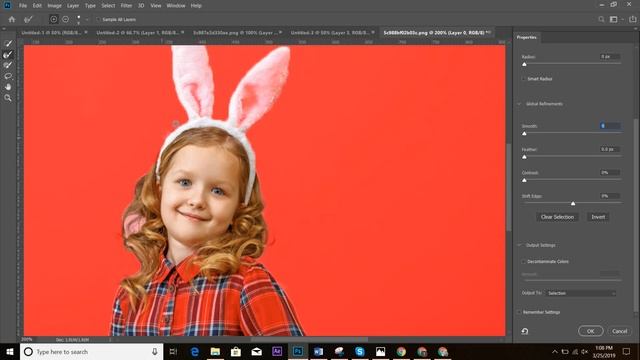This screenshot has height=360, width=640.
Task: Click the Task View button on taskbar
Action: (173, 351)
